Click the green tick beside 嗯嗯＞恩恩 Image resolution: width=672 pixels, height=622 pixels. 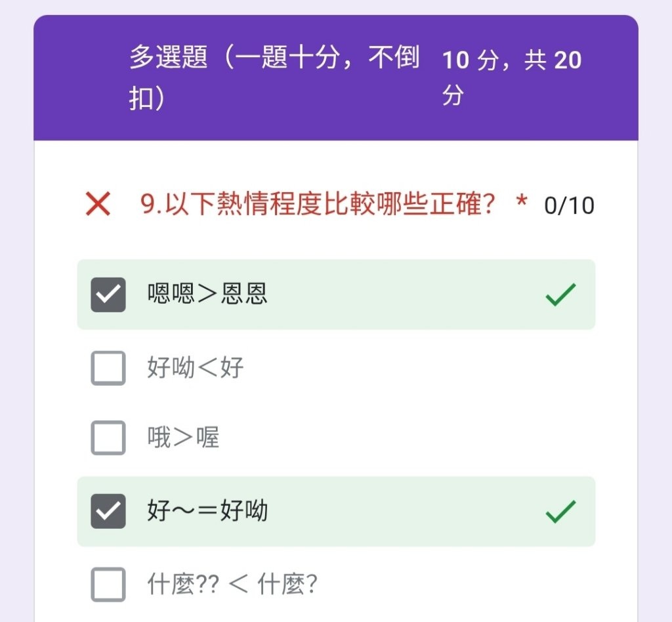(560, 295)
